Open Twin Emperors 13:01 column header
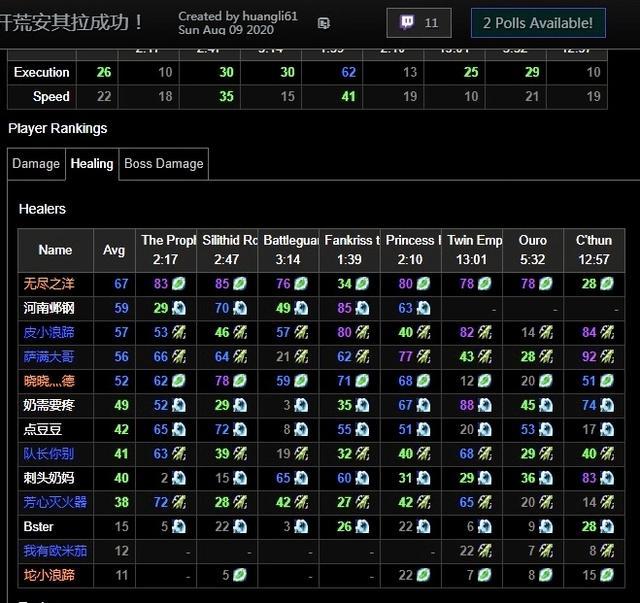Viewport: 640px width, 603px height. point(472,250)
